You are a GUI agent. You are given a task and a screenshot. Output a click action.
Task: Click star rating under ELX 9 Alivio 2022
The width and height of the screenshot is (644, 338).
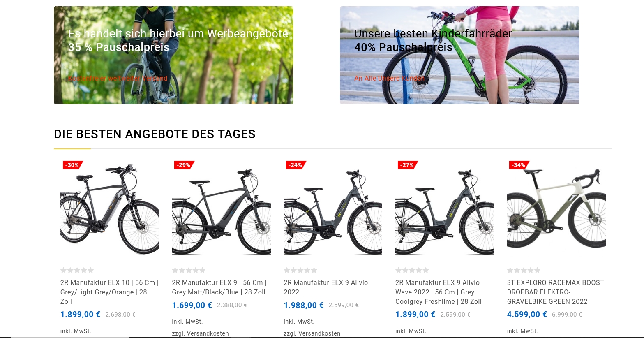tap(300, 270)
